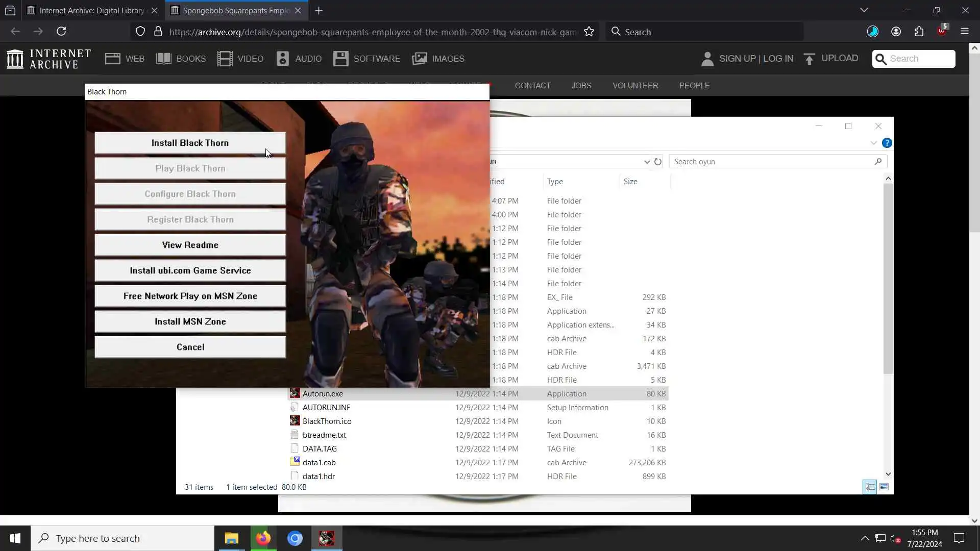The image size is (980, 551).
Task: Click the uBlock extension icon
Action: pos(942,31)
